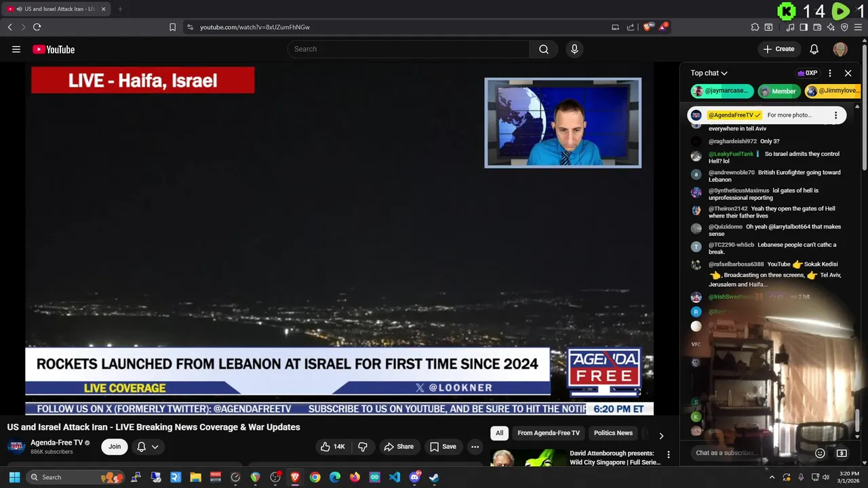Open the OXP badge in chat header
The width and height of the screenshot is (868, 488).
tap(807, 73)
